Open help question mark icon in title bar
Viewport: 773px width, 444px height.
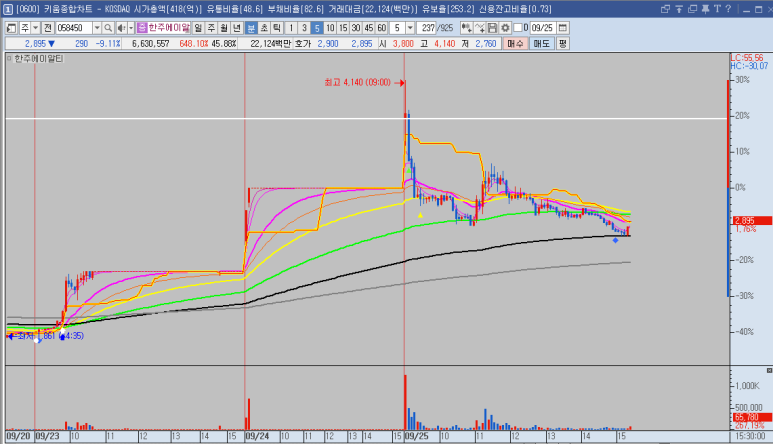click(728, 9)
